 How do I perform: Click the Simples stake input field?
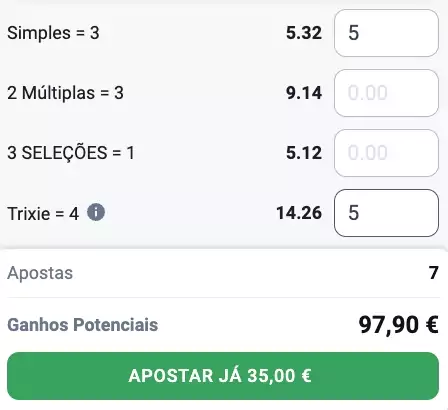[x=386, y=33]
